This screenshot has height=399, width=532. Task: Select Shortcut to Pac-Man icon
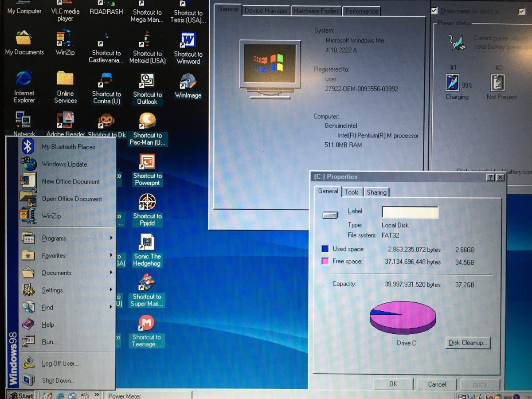147,129
